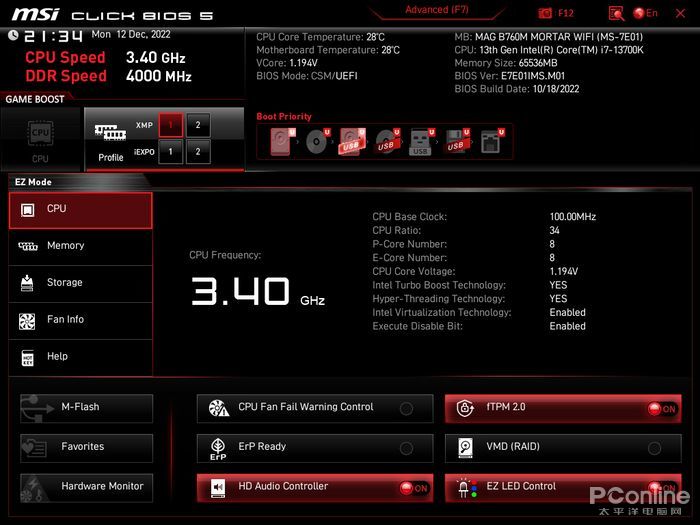Open the Help section
Screen dimensions: 700x525
80,358
